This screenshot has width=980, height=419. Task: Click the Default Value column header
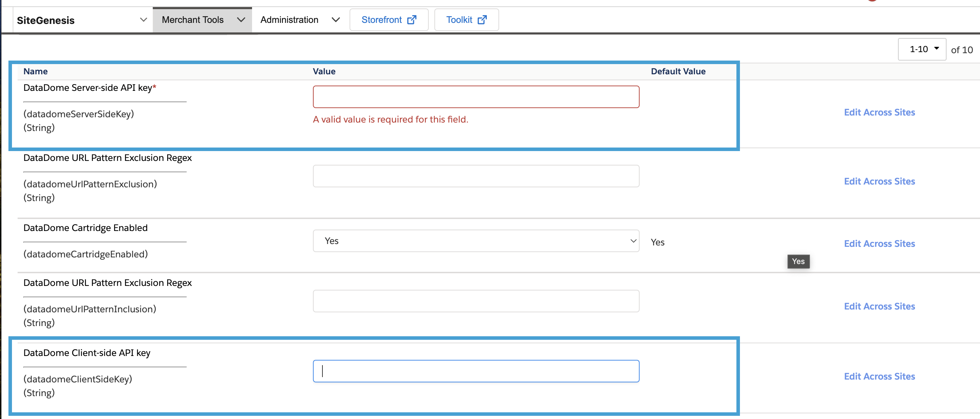[x=678, y=71]
